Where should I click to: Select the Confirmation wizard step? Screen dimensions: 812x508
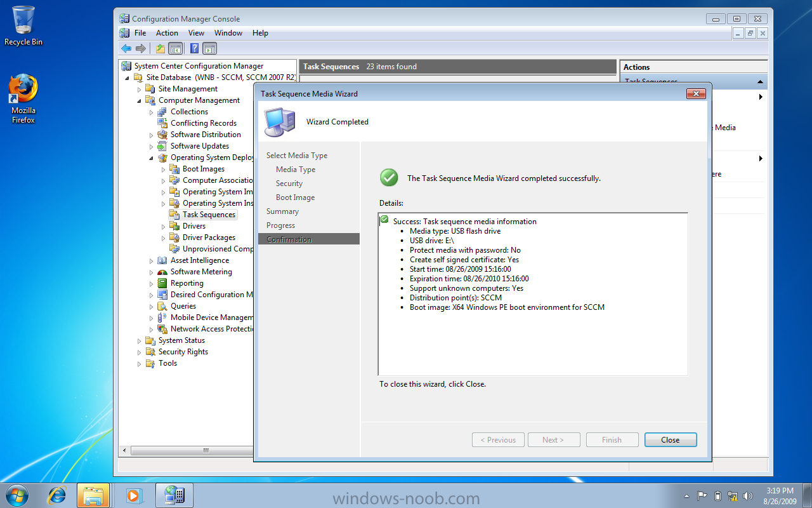click(309, 239)
